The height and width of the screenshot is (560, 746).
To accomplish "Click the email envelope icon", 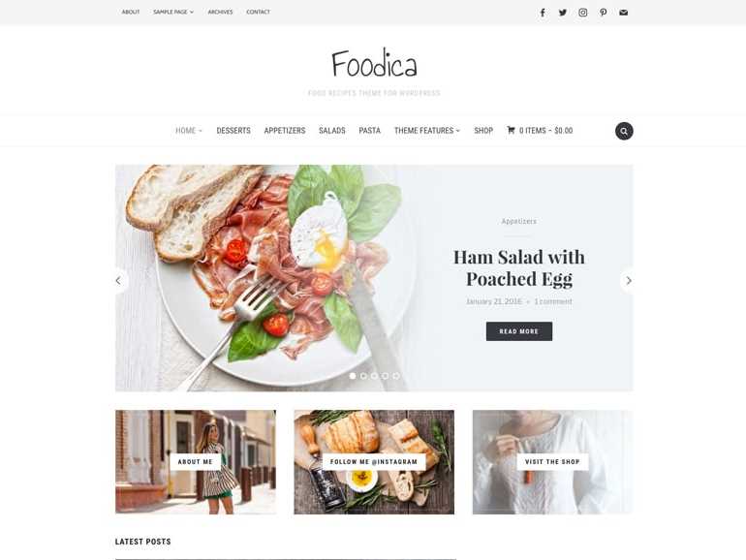I will 624,13.
